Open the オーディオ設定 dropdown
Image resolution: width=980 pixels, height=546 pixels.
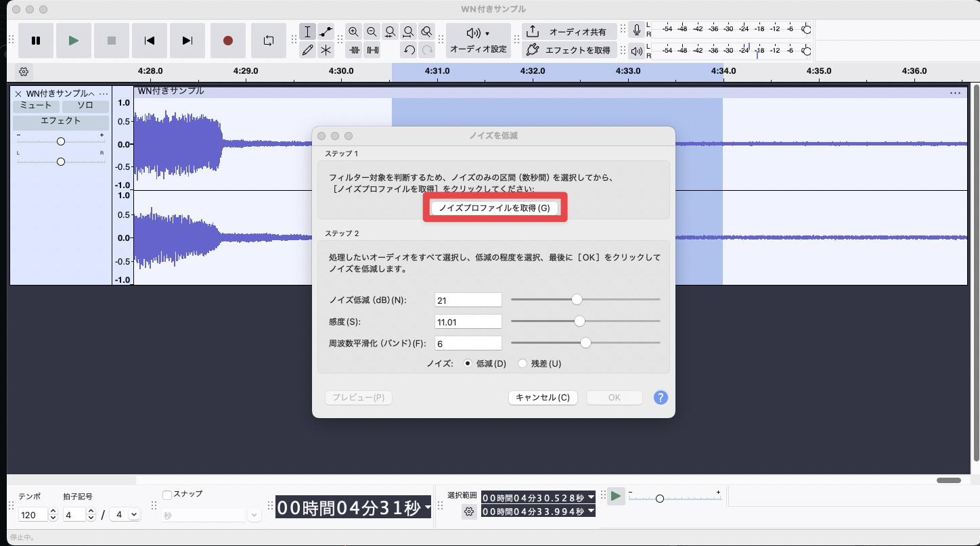click(478, 41)
